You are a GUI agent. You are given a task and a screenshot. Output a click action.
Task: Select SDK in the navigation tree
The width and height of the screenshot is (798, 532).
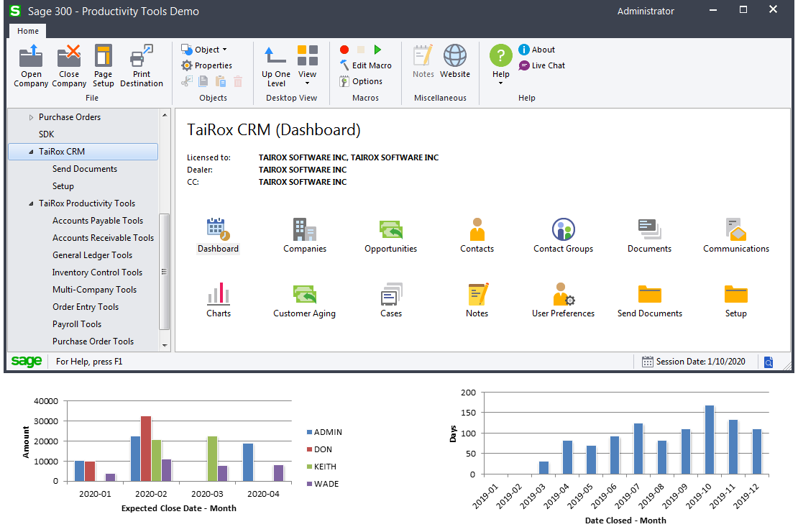[46, 134]
